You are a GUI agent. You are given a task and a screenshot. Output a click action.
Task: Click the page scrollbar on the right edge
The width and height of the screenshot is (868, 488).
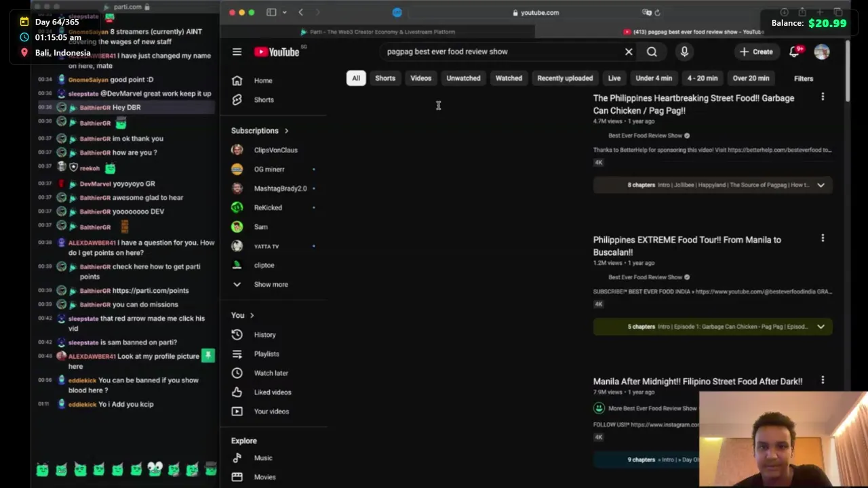pos(848,71)
